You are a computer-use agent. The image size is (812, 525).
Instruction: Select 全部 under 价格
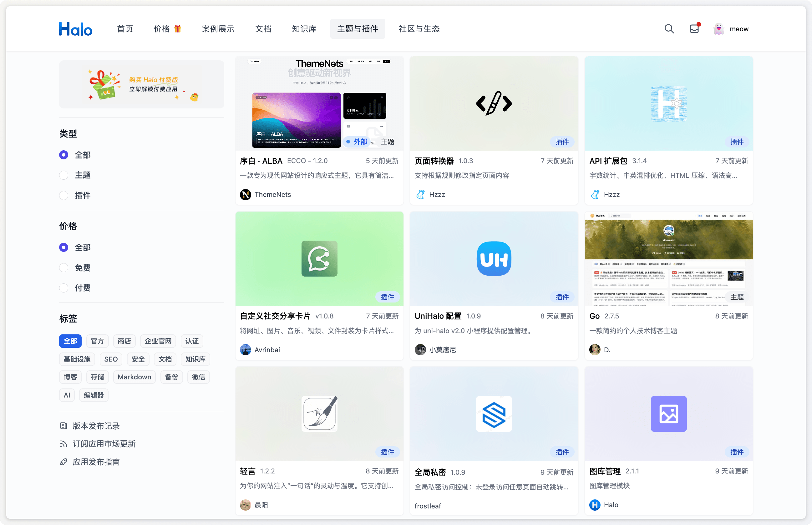[x=63, y=247]
